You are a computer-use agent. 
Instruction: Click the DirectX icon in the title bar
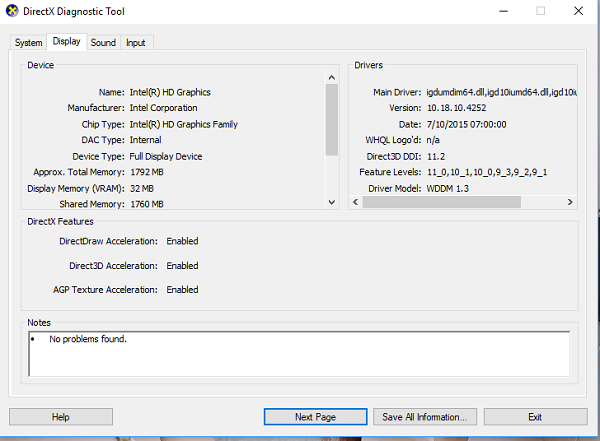coord(11,11)
